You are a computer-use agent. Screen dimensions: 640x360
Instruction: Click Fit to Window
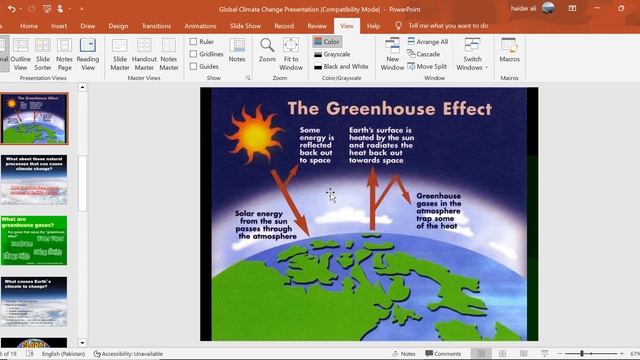(x=291, y=54)
